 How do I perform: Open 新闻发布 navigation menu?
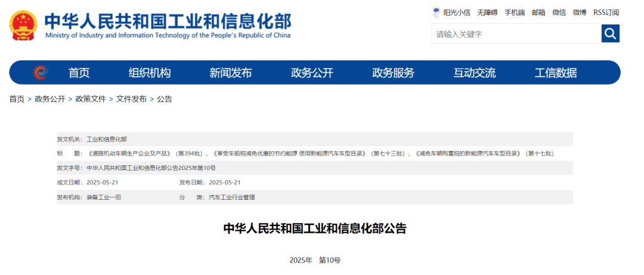(230, 73)
